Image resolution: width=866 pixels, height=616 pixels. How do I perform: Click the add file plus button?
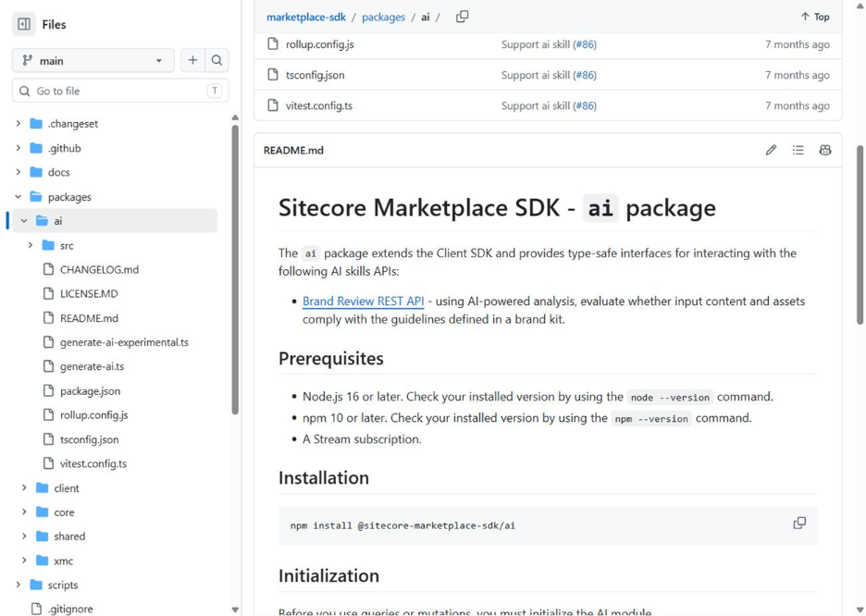(x=192, y=60)
